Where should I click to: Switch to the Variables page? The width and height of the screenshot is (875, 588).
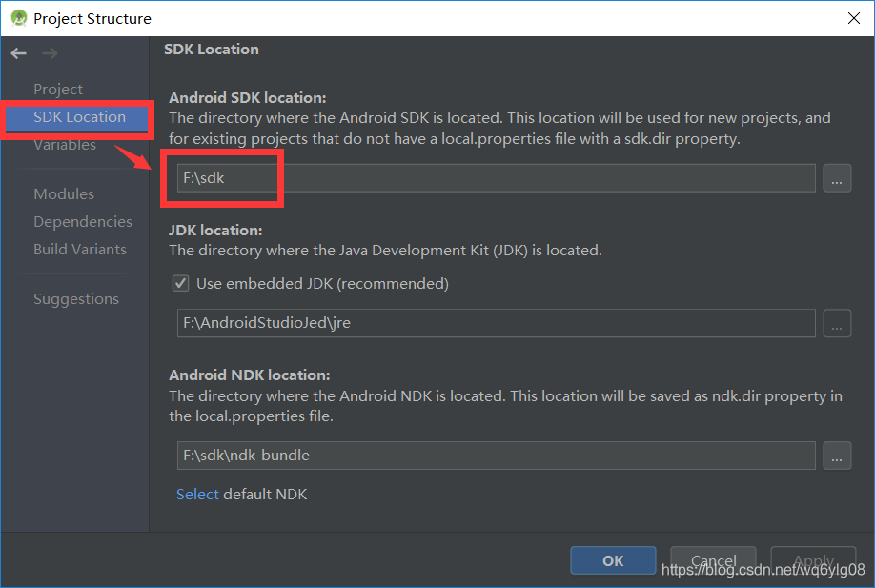[65, 144]
